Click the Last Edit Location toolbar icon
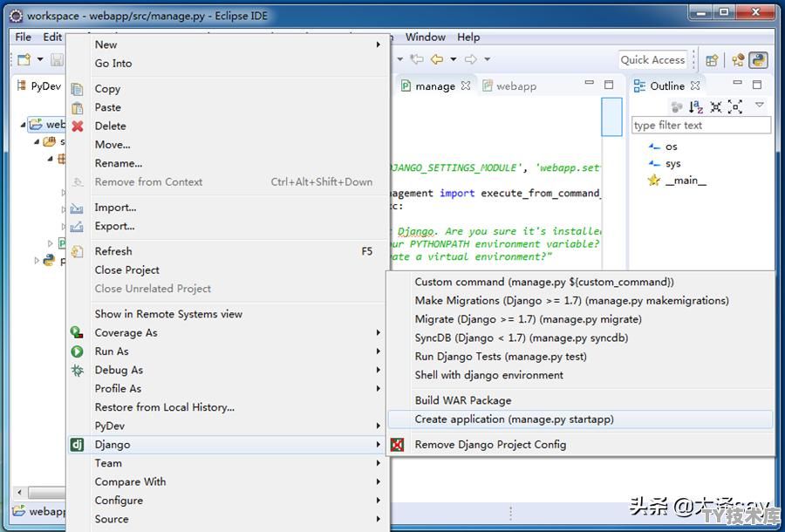Image resolution: width=785 pixels, height=532 pixels. 417,59
